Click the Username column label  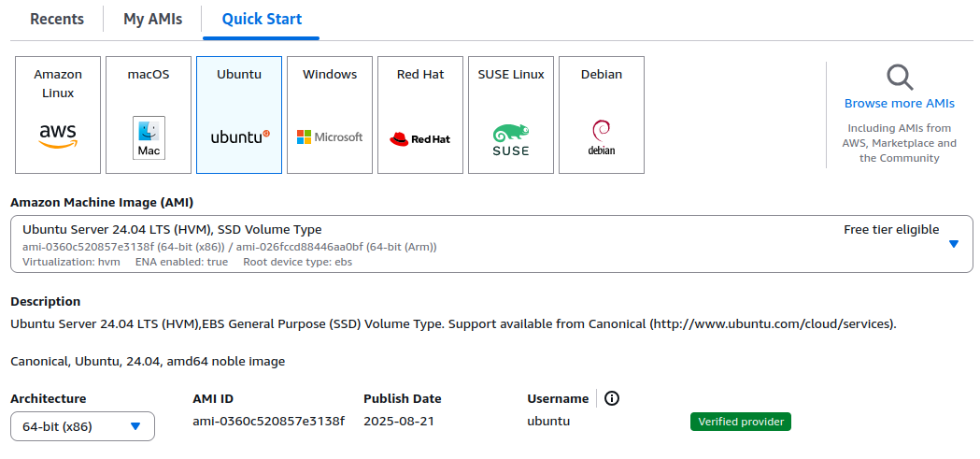pyautogui.click(x=558, y=398)
